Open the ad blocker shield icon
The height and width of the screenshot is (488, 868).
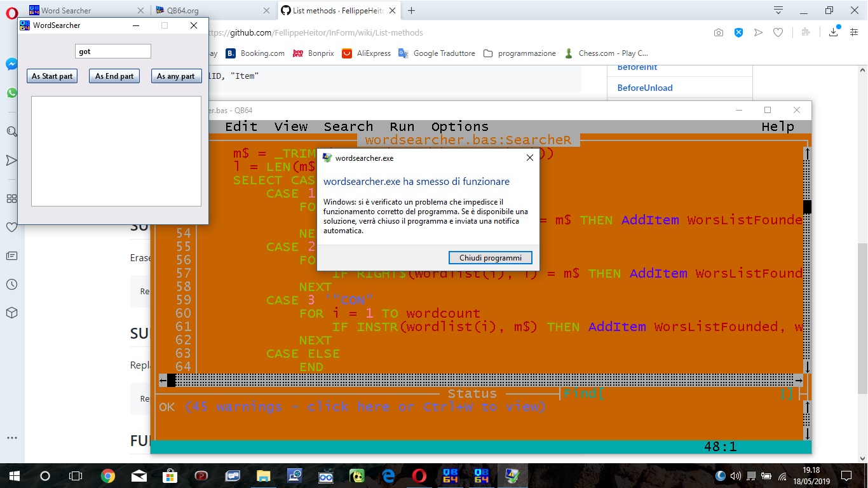pyautogui.click(x=738, y=32)
